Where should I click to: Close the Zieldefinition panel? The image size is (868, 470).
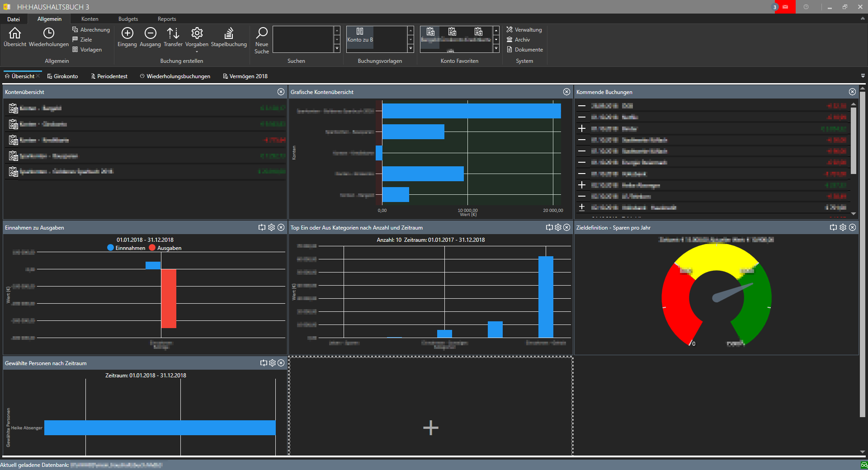point(852,227)
